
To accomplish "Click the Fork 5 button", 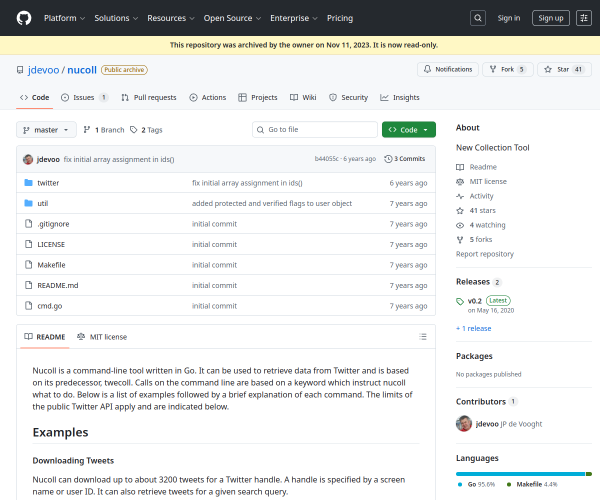I will click(x=508, y=69).
